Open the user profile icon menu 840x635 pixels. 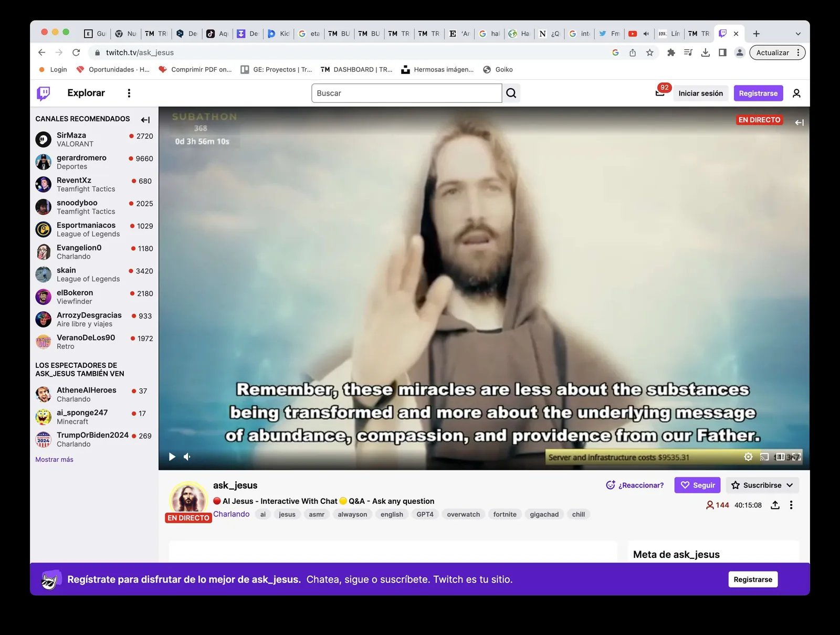click(x=796, y=93)
